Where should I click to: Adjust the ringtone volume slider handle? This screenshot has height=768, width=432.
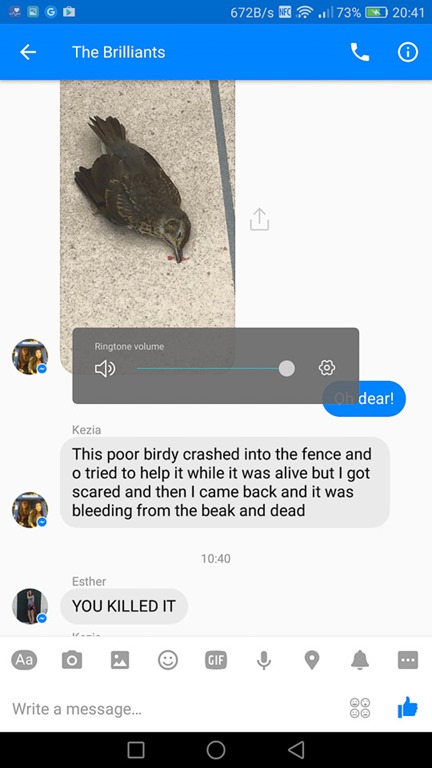point(287,368)
